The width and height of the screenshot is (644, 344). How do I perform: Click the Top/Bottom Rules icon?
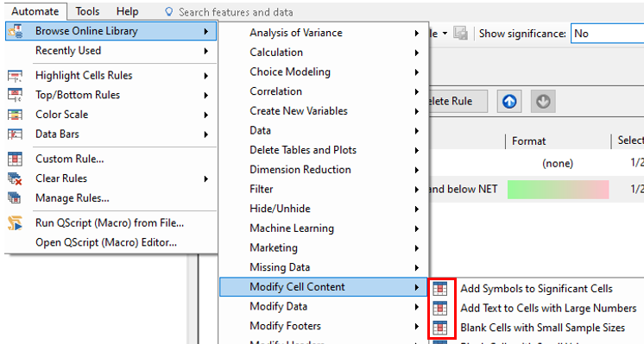pos(16,95)
